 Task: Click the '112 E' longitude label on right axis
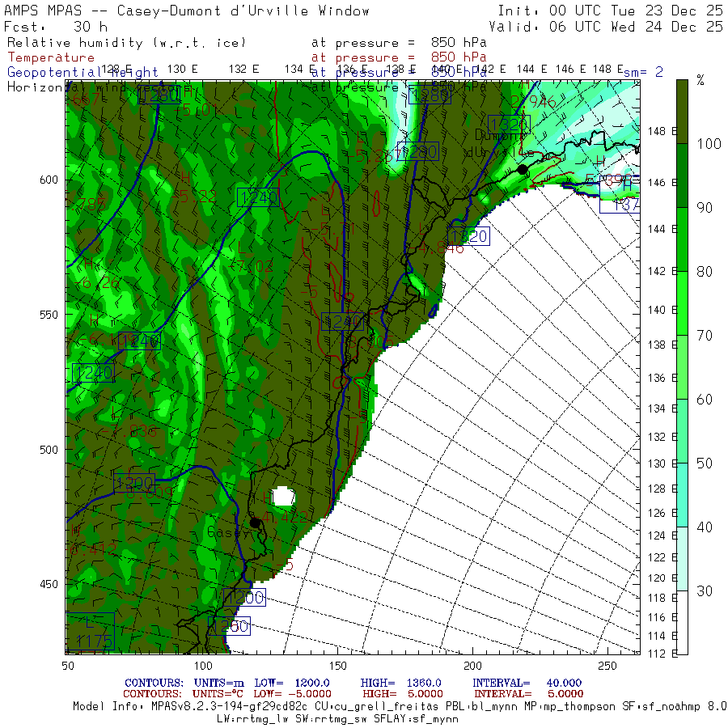pos(662,654)
